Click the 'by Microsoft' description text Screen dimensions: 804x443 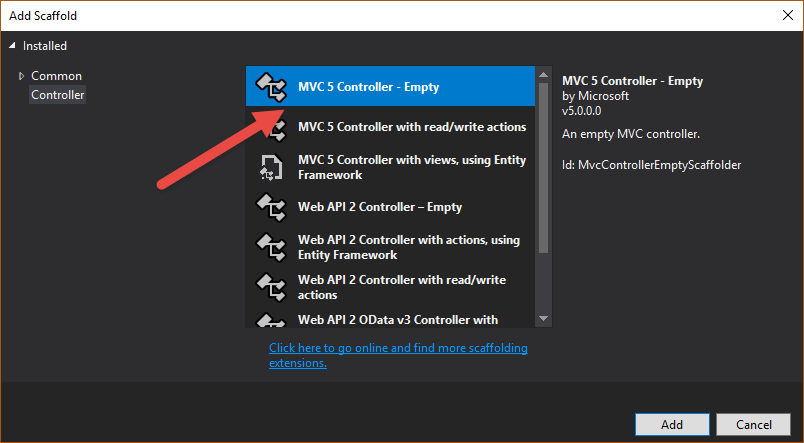pos(595,96)
